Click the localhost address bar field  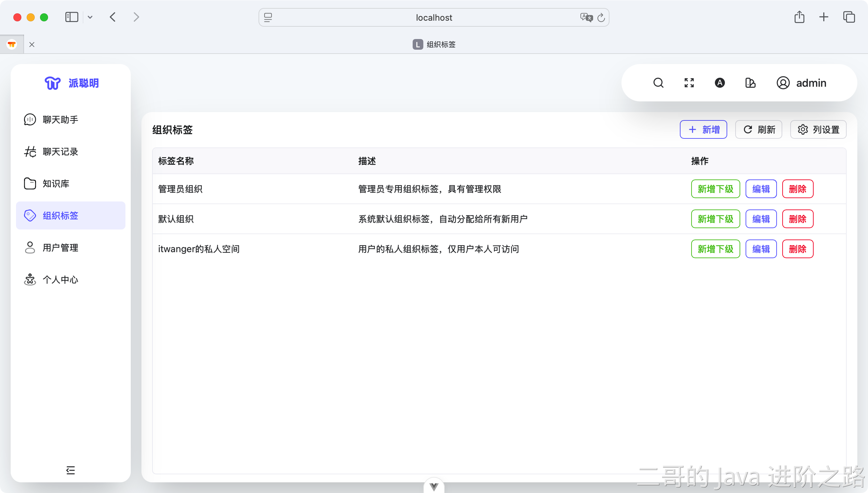pos(434,17)
